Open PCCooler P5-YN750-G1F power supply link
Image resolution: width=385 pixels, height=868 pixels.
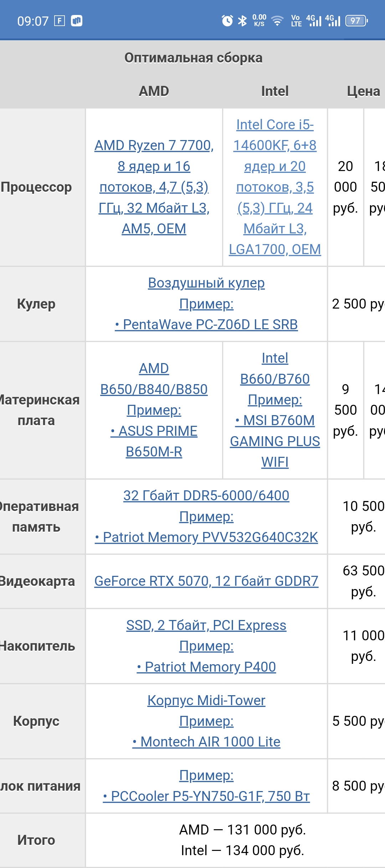pyautogui.click(x=206, y=796)
